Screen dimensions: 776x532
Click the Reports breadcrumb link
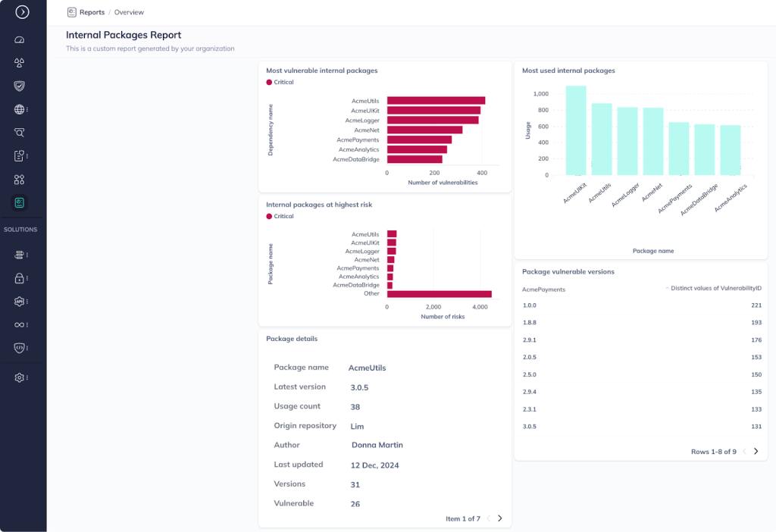coord(92,12)
